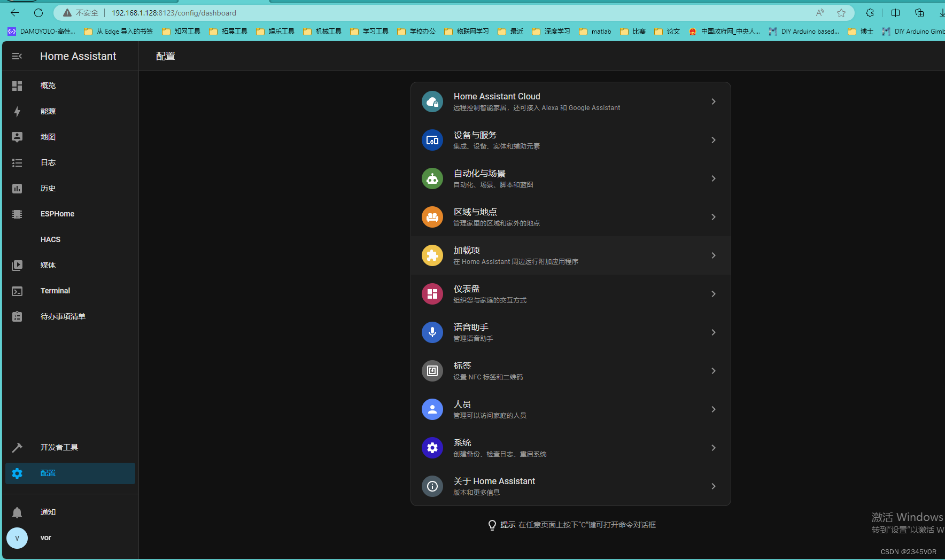Open the 概览 overview dashboard icon
This screenshot has width=945, height=560.
(17, 85)
